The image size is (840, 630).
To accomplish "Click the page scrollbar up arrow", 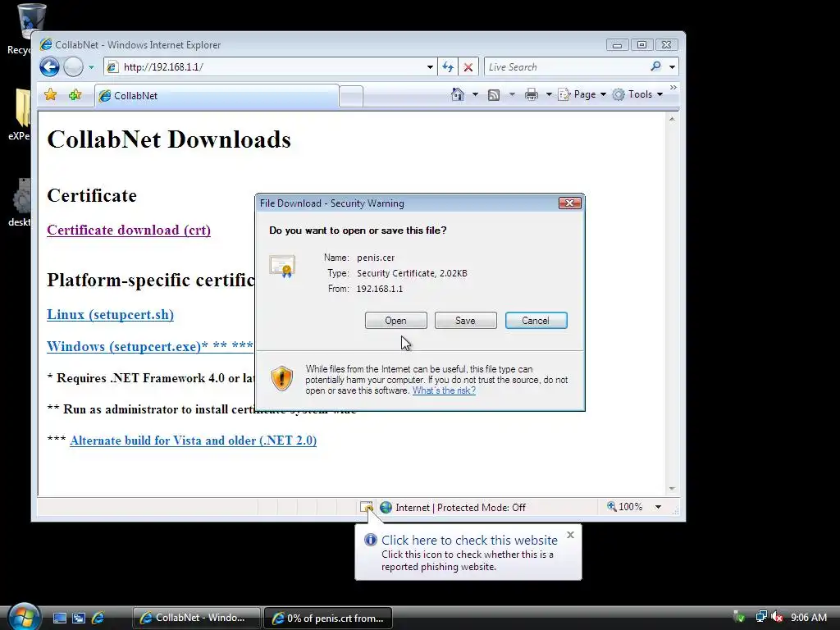I will (672, 119).
